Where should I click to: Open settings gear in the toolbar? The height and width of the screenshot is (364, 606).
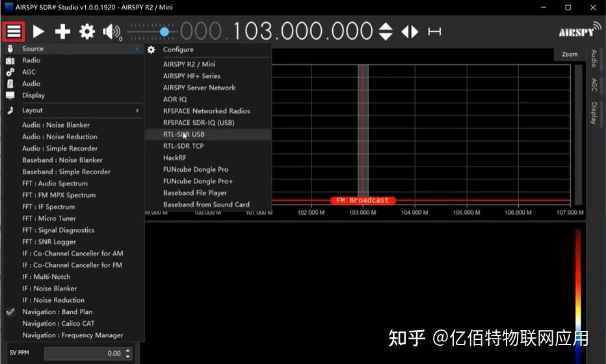pos(87,31)
